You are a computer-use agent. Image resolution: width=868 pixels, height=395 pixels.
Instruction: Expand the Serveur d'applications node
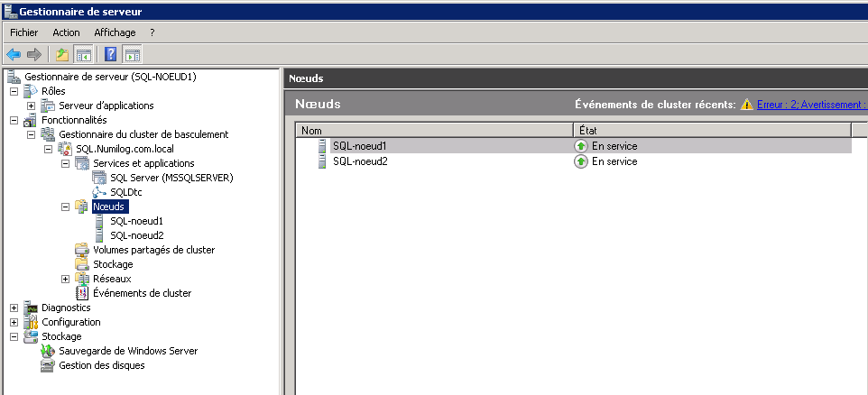tap(31, 106)
